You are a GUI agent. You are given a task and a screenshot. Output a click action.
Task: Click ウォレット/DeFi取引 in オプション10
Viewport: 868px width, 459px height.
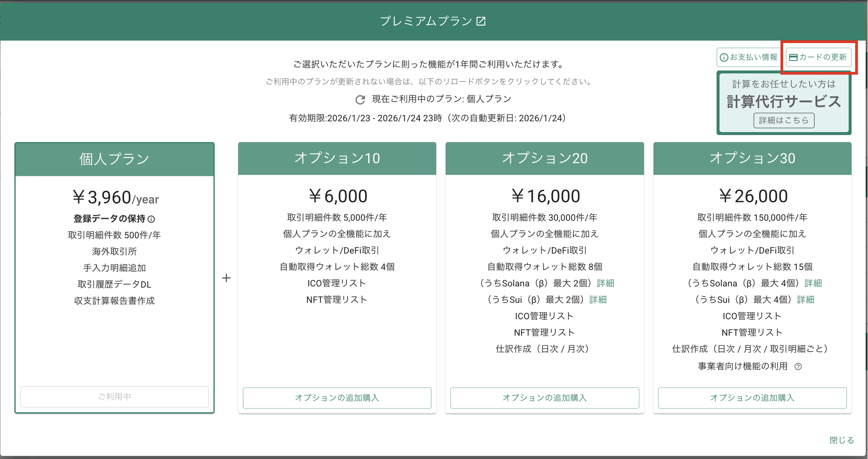337,251
